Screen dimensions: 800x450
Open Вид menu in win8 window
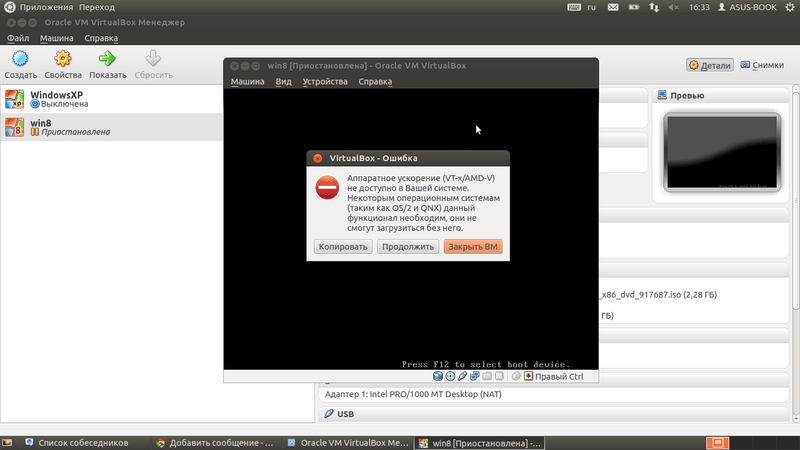click(284, 82)
